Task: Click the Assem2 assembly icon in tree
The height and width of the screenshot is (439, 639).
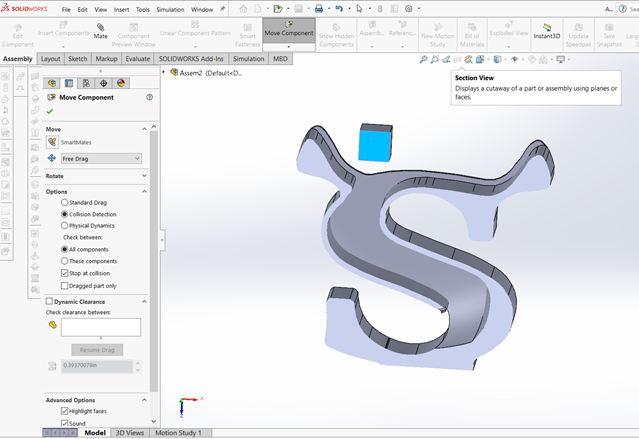Action: pos(174,73)
